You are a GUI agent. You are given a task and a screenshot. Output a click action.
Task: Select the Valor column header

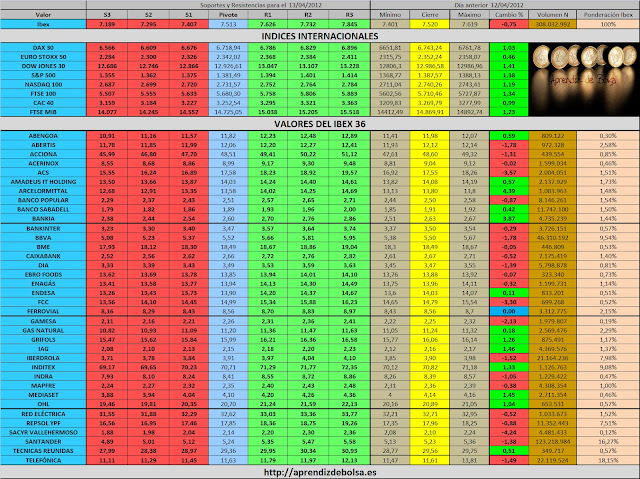43,15
